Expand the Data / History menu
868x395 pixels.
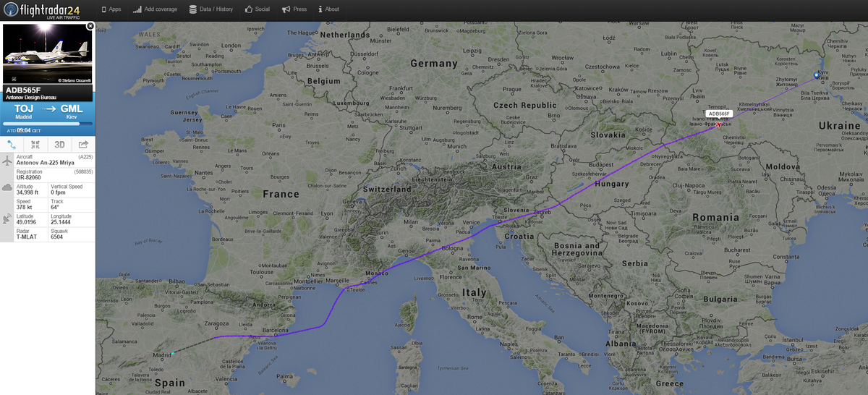211,9
